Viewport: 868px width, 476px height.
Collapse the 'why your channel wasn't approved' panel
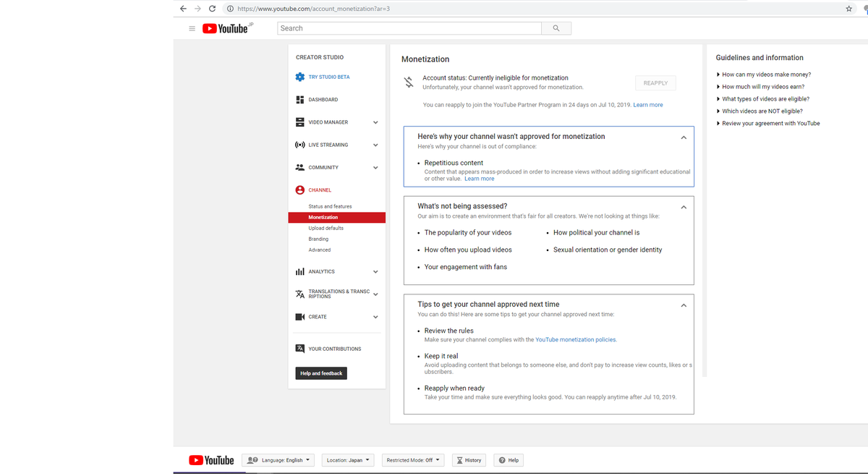[x=684, y=137]
